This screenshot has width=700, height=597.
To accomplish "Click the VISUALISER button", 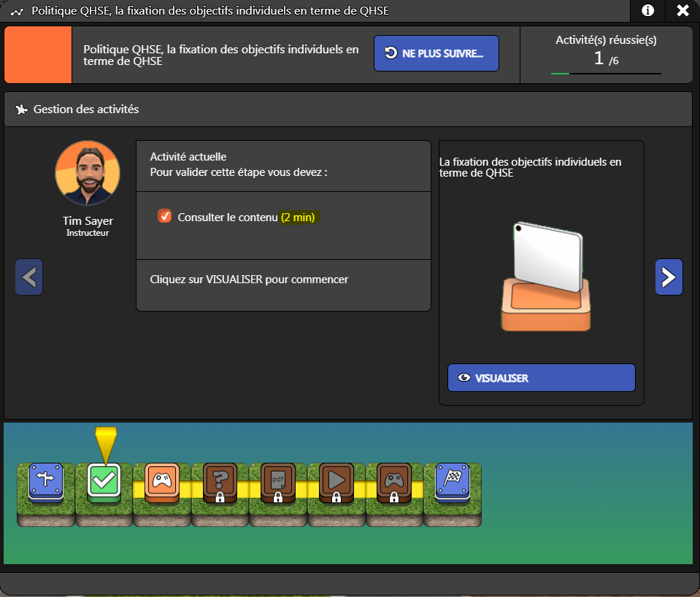I will [541, 378].
